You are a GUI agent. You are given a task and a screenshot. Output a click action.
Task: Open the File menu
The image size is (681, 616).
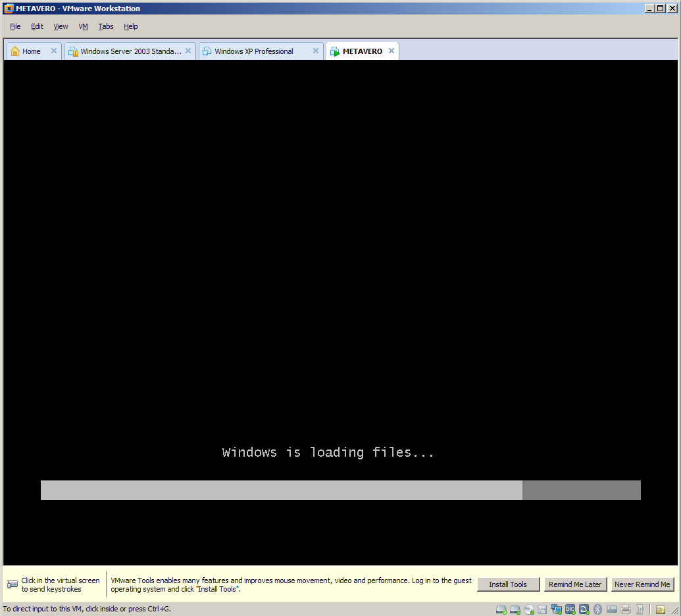tap(15, 26)
